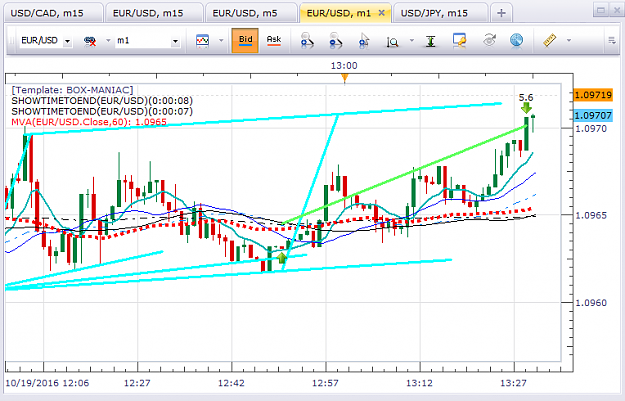Add a new chart tab with plus button
Image resolution: width=625 pixels, height=401 pixels.
click(x=501, y=14)
